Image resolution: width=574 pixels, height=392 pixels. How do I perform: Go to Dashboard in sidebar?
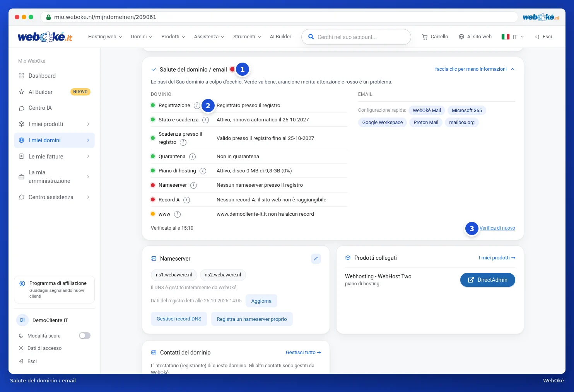tap(54, 76)
